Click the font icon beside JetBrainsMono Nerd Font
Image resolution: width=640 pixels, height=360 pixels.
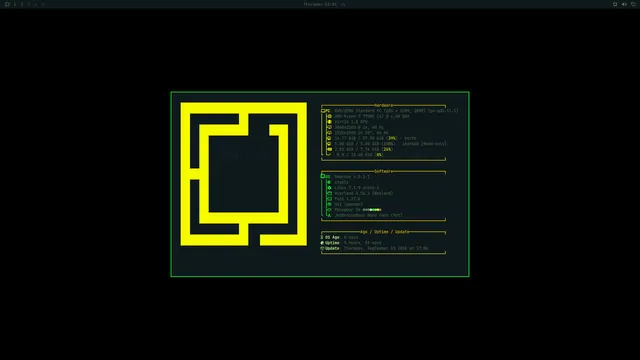pyautogui.click(x=329, y=216)
